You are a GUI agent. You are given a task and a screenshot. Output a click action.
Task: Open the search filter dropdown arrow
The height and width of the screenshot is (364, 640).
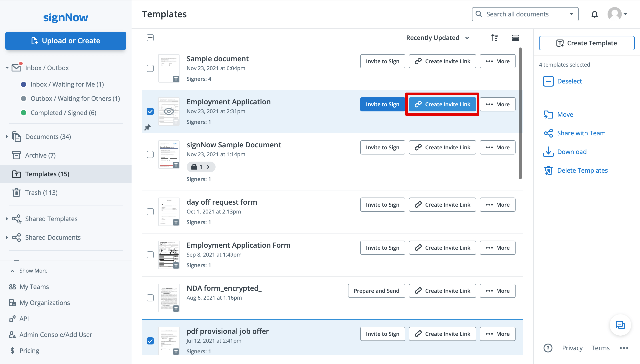(x=571, y=14)
